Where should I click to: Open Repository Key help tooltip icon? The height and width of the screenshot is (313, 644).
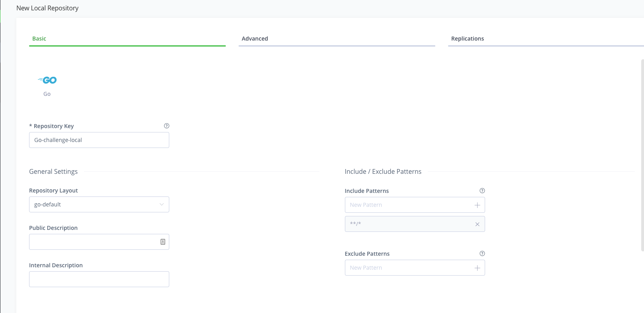[x=166, y=126]
